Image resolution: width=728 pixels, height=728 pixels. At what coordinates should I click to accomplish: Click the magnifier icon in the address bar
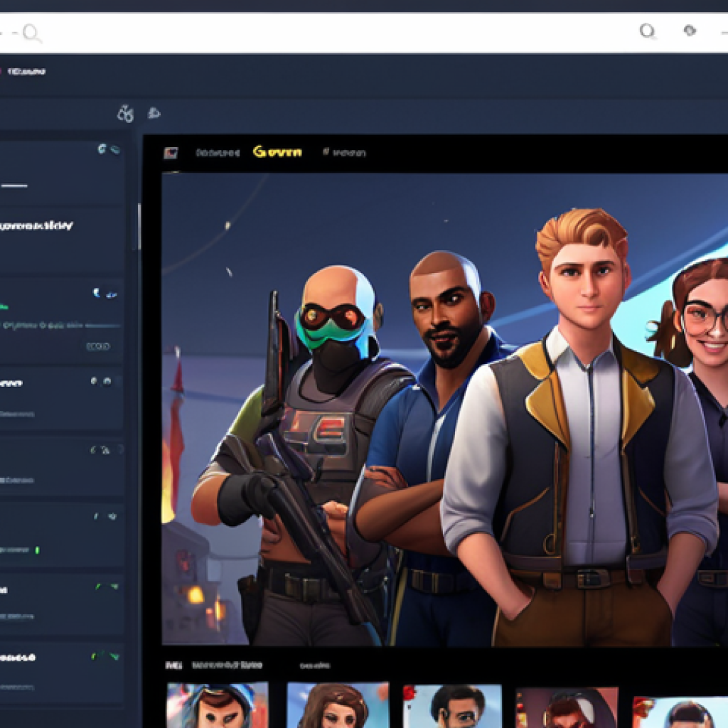(x=31, y=34)
